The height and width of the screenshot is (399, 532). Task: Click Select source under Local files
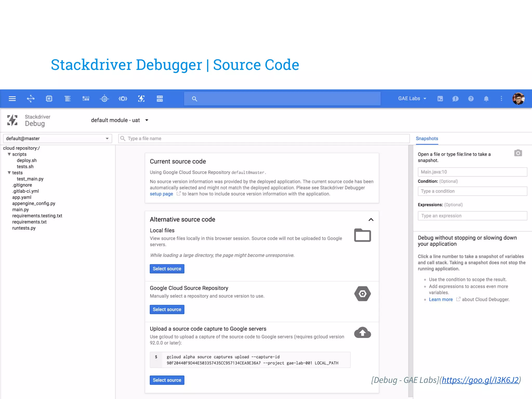tap(167, 269)
